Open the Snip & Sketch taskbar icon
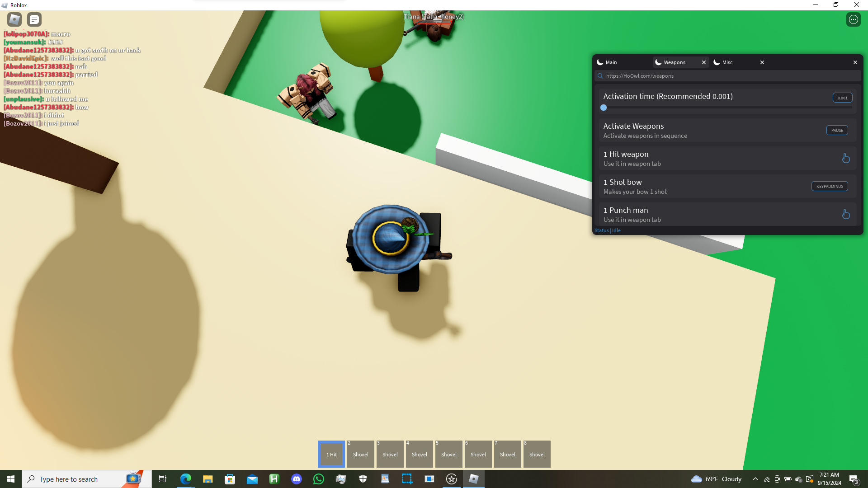Image resolution: width=868 pixels, height=488 pixels. click(x=407, y=479)
